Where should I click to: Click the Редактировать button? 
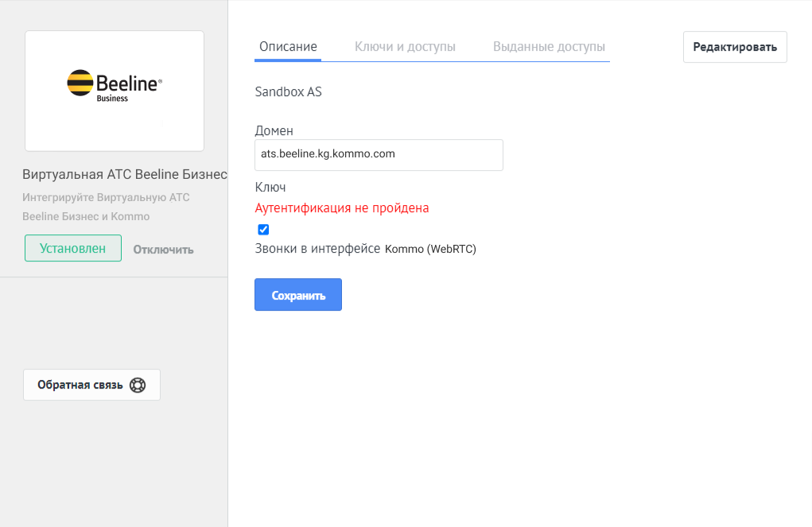pyautogui.click(x=735, y=47)
